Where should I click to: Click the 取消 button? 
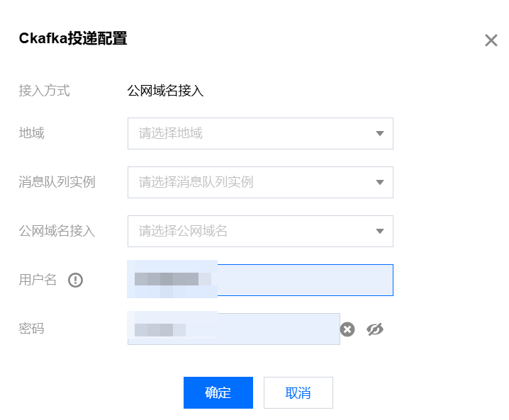tap(298, 393)
